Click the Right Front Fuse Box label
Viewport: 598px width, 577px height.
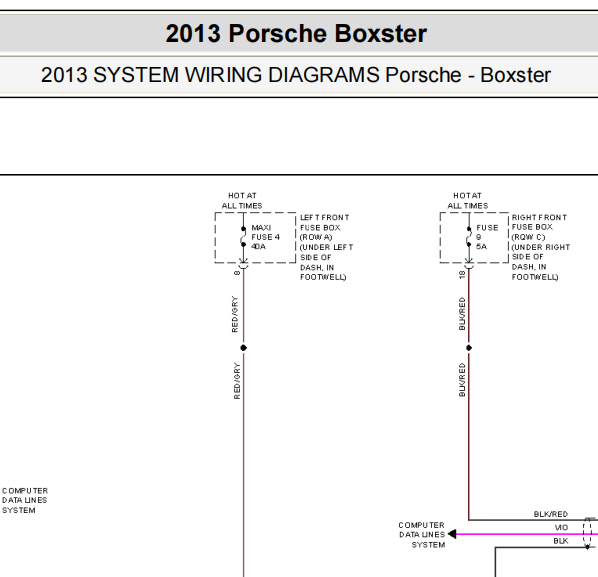pyautogui.click(x=541, y=247)
